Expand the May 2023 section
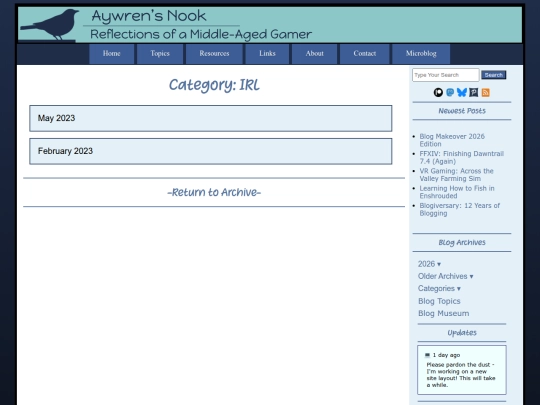Image resolution: width=540 pixels, height=405 pixels. 211,118
